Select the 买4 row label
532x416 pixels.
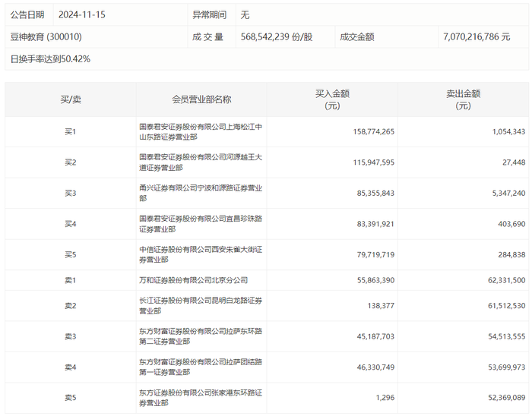[71, 224]
